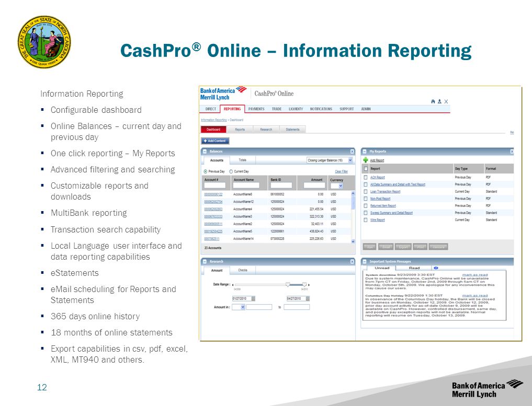Open the Currency filter dropdown

336,185
